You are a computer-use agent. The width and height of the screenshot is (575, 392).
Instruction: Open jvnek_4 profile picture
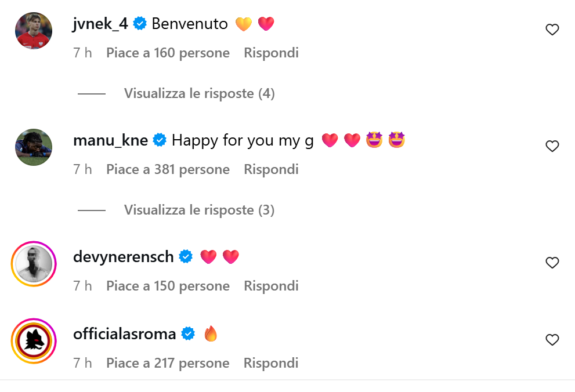[x=34, y=31]
